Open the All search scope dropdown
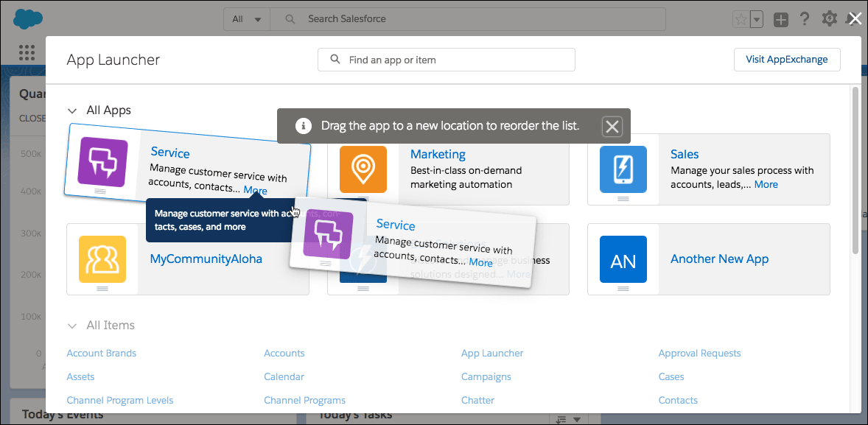The width and height of the screenshot is (868, 425). click(x=246, y=19)
